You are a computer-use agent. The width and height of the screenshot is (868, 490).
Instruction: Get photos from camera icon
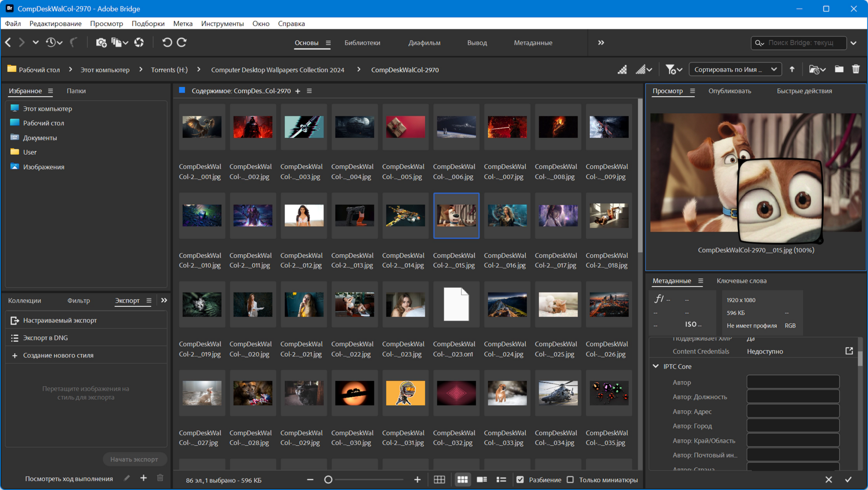click(x=101, y=42)
